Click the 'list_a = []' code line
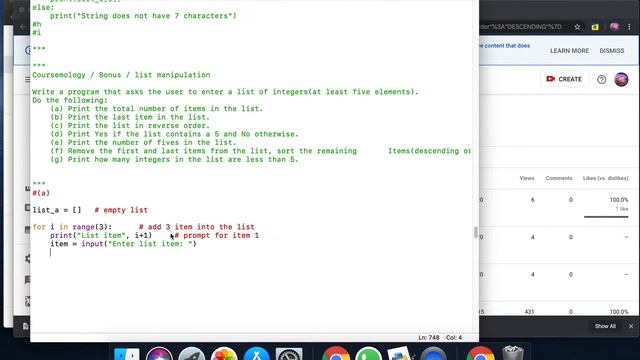 [57, 210]
